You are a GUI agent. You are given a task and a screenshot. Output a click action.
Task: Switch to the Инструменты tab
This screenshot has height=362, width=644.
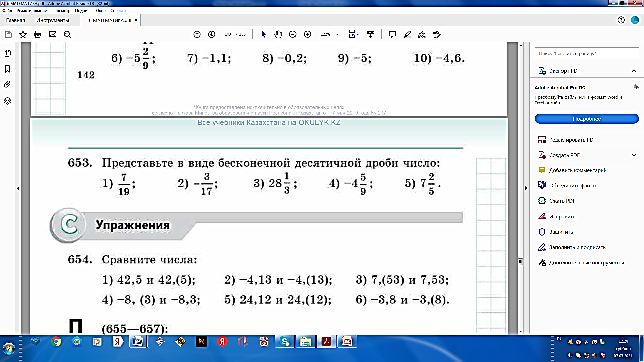52,20
